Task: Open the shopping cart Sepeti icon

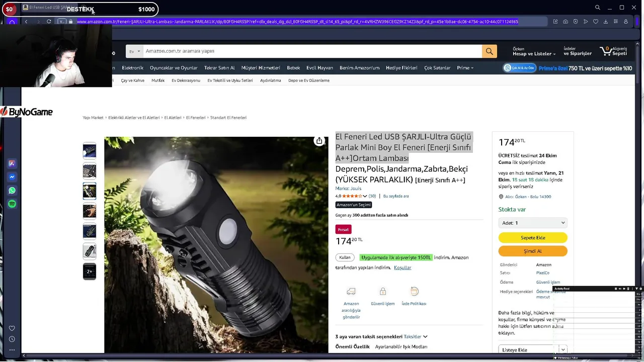Action: click(x=613, y=51)
